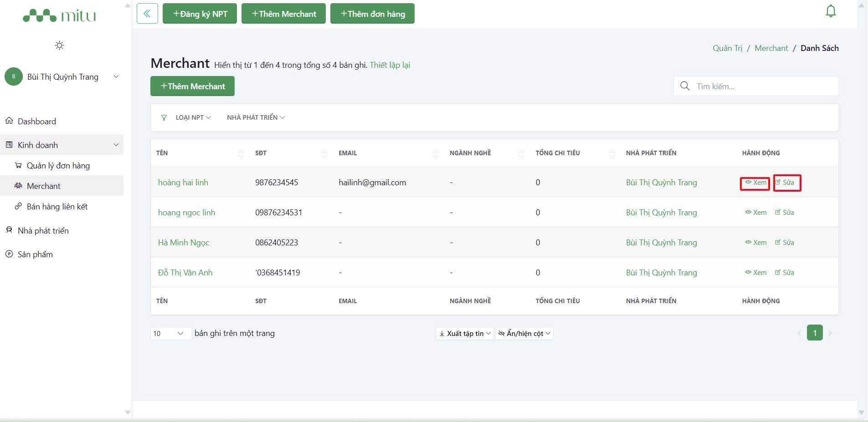Click the Thiết lập lại reset link
Viewport: 868px width, 422px height.
[390, 65]
